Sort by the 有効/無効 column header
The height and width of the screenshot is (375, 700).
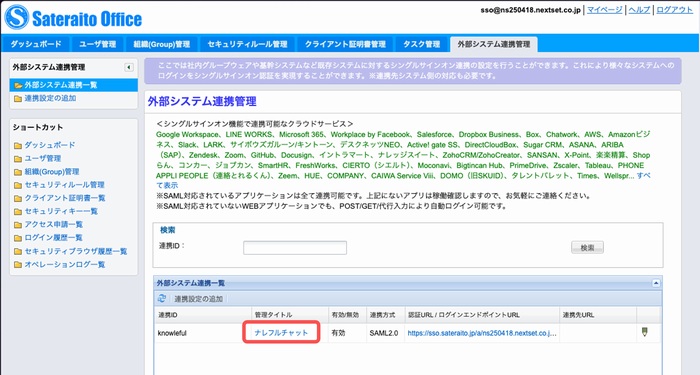click(347, 315)
